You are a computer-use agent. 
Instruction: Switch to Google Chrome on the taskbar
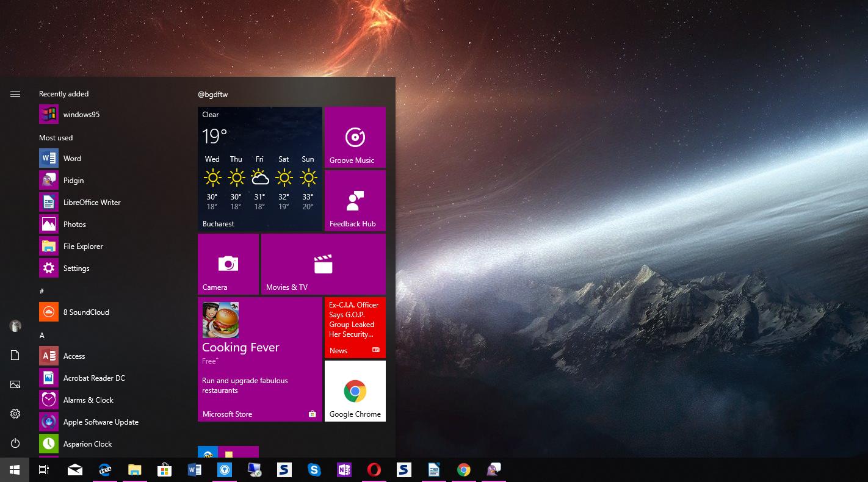(464, 470)
